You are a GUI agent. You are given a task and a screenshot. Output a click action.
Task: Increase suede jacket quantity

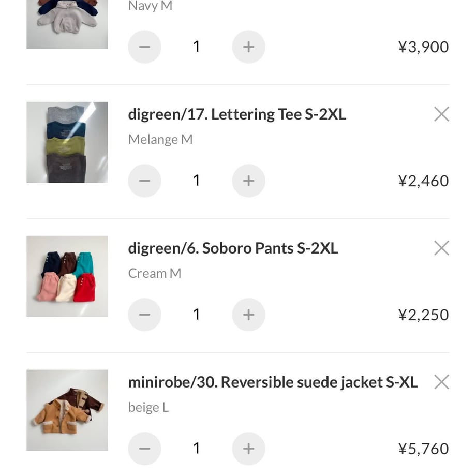point(249,449)
